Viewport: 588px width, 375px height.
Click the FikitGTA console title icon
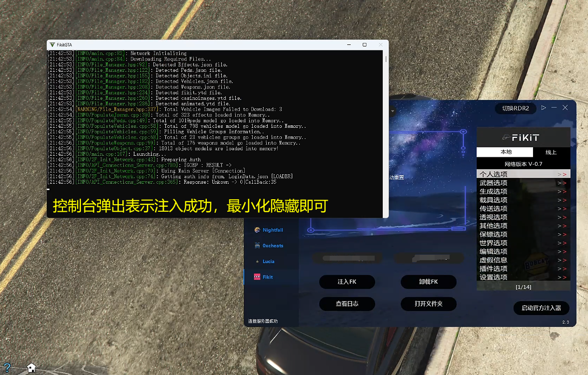pos(52,44)
